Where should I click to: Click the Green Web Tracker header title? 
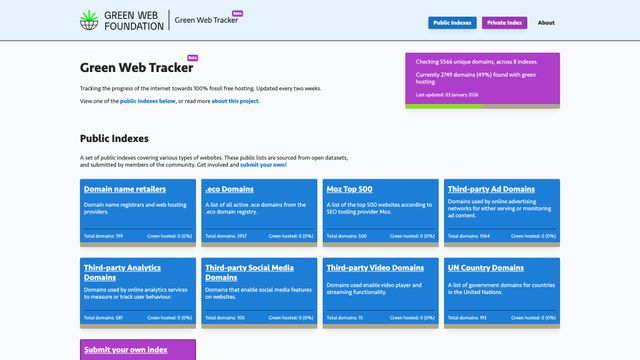pyautogui.click(x=206, y=20)
